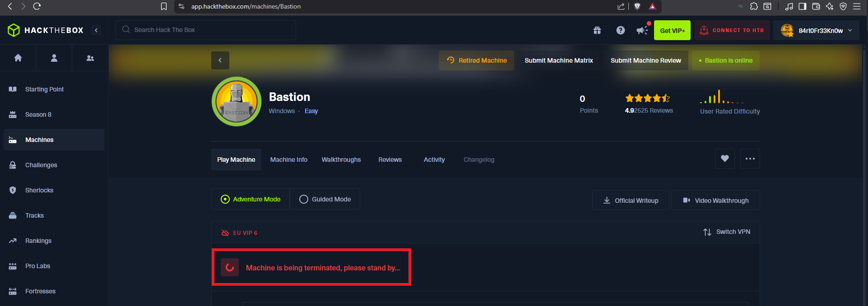The width and height of the screenshot is (868, 306).
Task: Click the Connect to HTB button
Action: pos(732,30)
